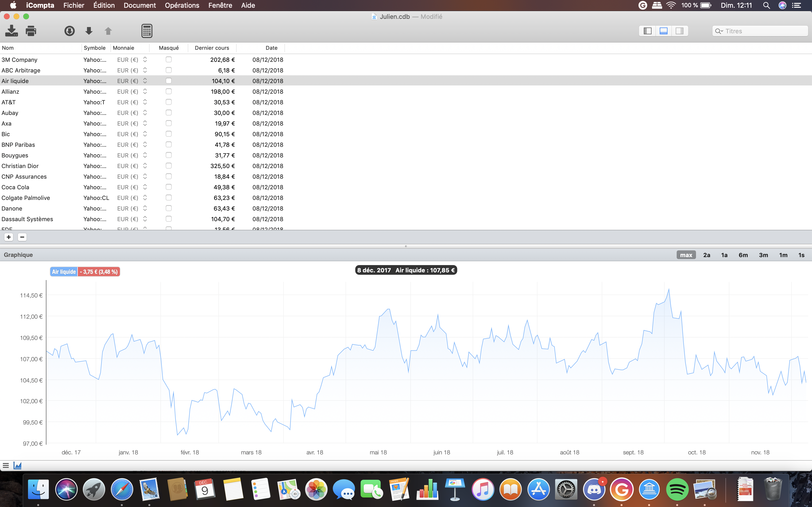The image size is (812, 507).
Task: Toggle the masqué checkbox for BNP Paribas
Action: [168, 144]
